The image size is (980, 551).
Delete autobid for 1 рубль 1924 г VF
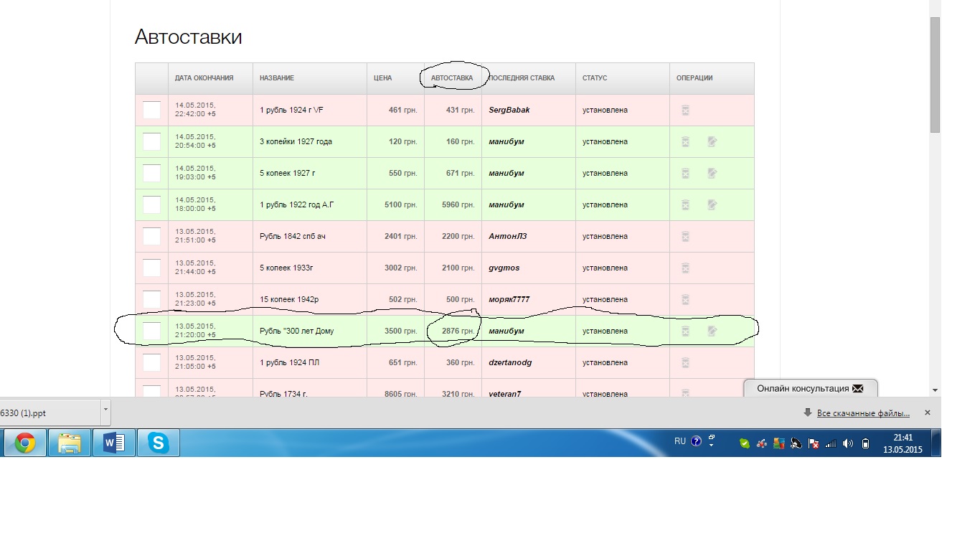click(x=685, y=110)
